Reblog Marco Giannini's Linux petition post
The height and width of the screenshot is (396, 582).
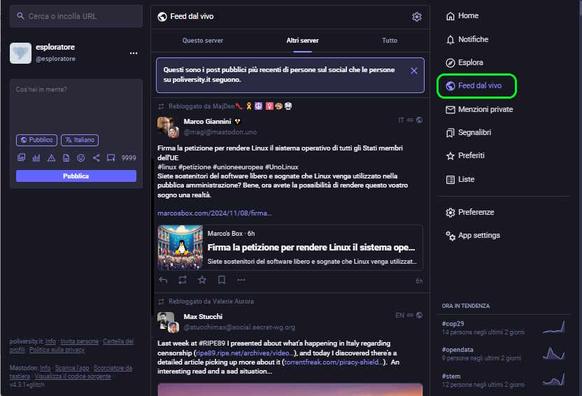182,280
